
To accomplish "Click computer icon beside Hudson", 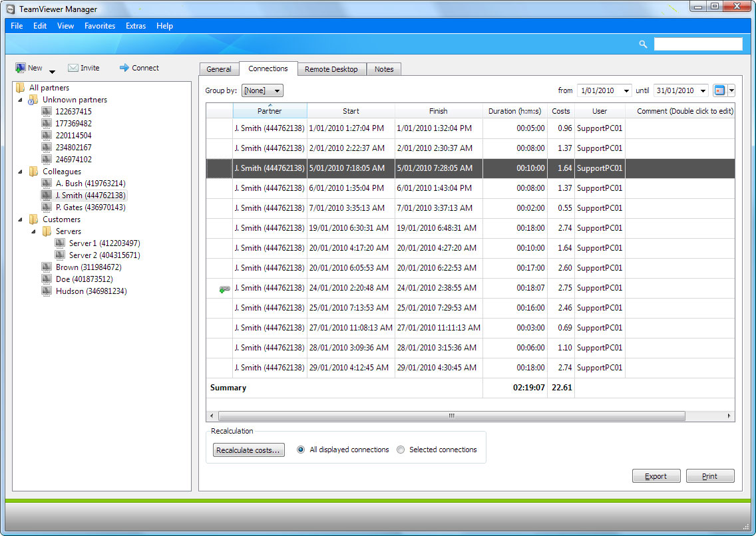I will click(47, 291).
